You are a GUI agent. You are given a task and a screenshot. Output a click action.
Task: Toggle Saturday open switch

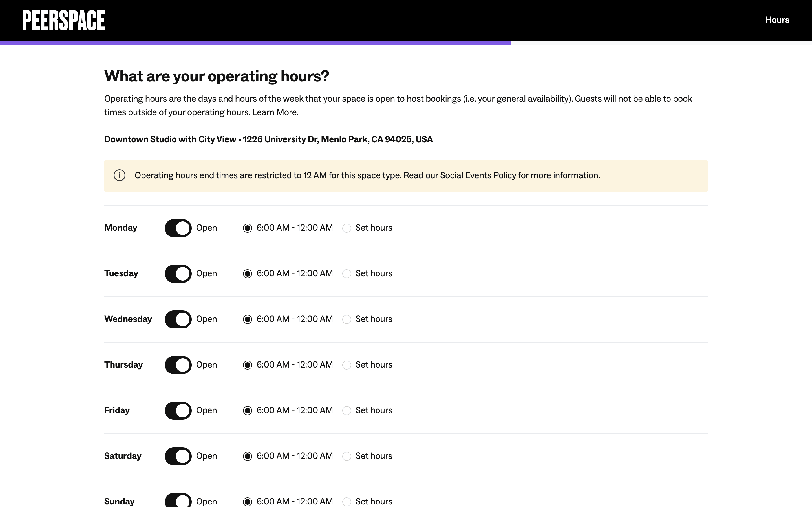[178, 456]
